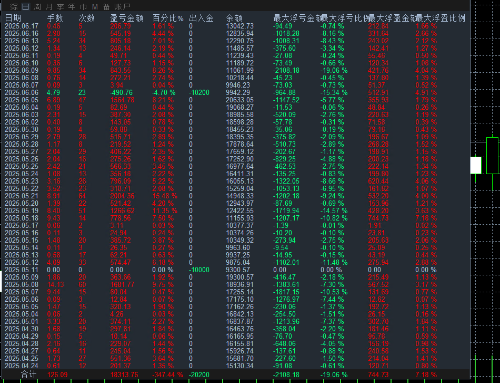This screenshot has height=383, width=500.
Task: Click the 合计 totals row label
Action: (28, 374)
